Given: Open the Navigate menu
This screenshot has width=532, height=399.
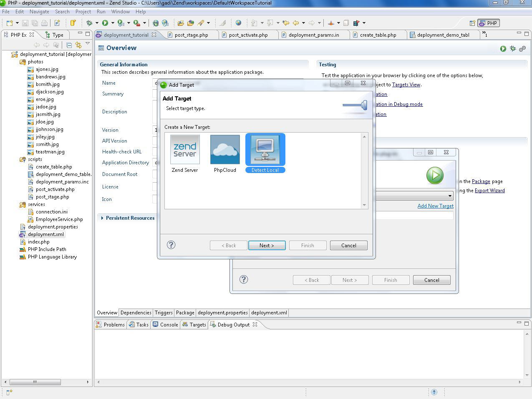Looking at the screenshot, I should (x=39, y=12).
